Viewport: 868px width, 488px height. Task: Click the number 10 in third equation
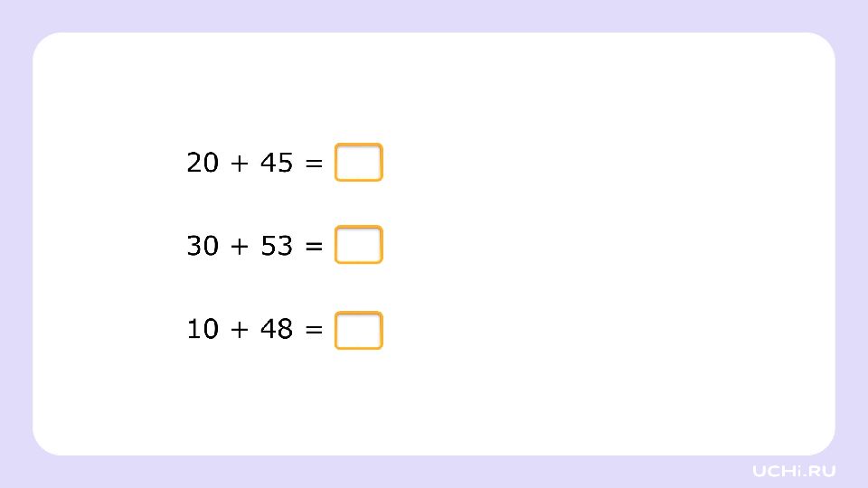pyautogui.click(x=203, y=329)
